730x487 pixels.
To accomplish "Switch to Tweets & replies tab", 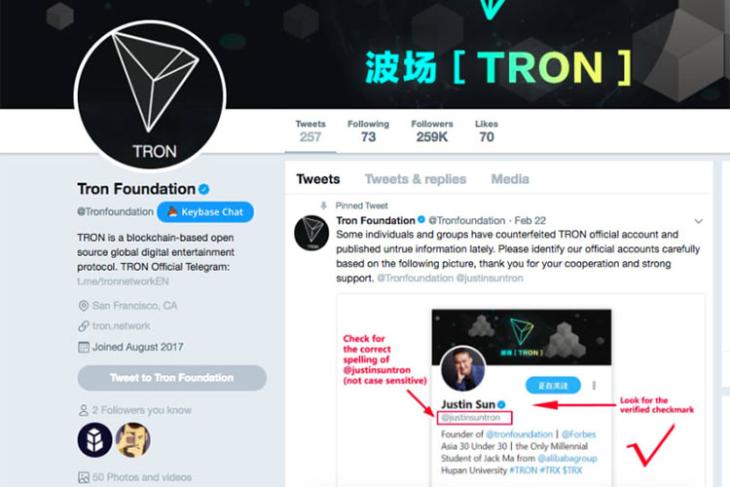I will tap(415, 179).
